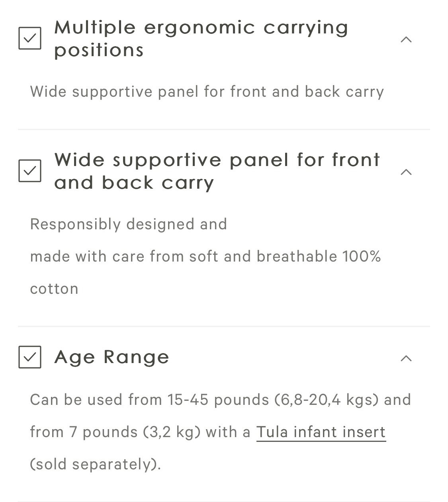Click the "Responsibly designed and" text line

click(x=129, y=224)
